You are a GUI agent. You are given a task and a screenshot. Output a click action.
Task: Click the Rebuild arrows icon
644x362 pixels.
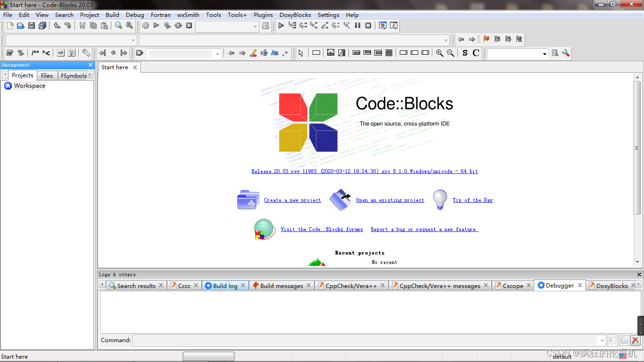click(x=178, y=25)
